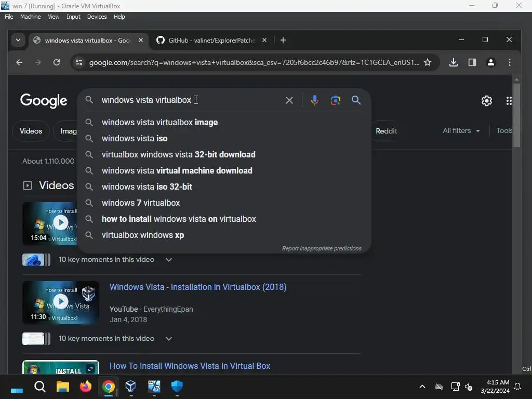
Task: Switch to GitHub valinet/ExplorerPatcher tab
Action: coord(211,41)
